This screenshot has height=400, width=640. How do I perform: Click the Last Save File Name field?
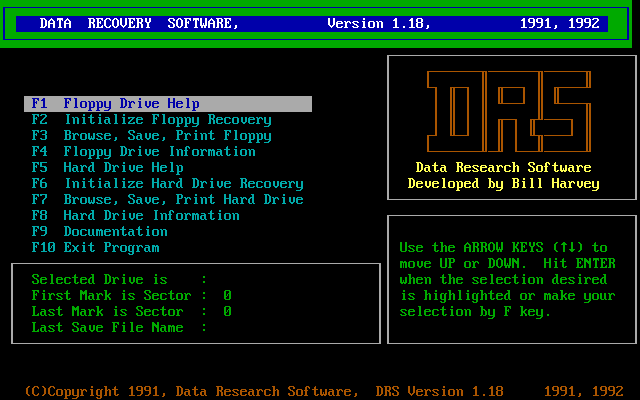click(205, 328)
